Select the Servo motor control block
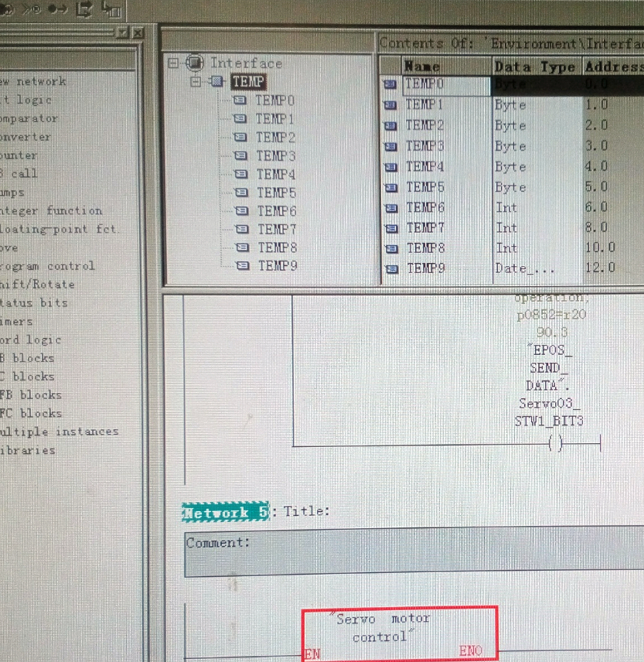The width and height of the screenshot is (644, 662). coord(400,633)
